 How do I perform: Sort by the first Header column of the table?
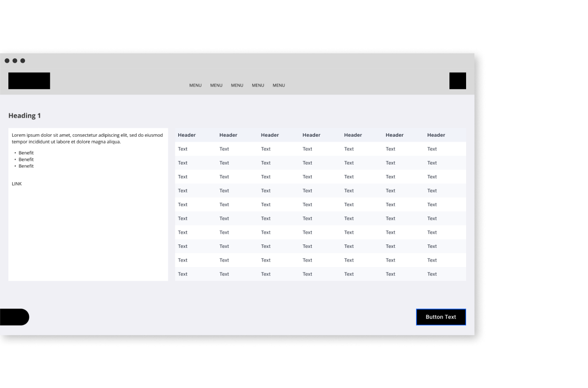coord(187,135)
